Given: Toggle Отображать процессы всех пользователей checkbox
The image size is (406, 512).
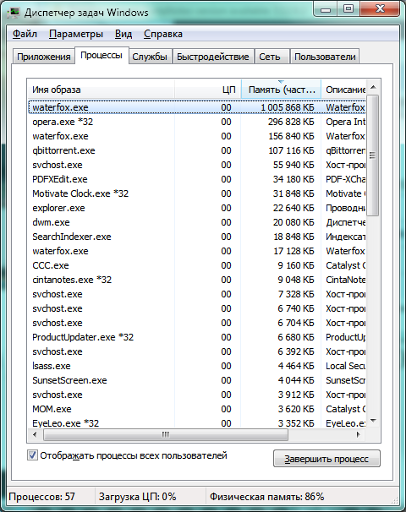Looking at the screenshot, I should click(x=32, y=455).
